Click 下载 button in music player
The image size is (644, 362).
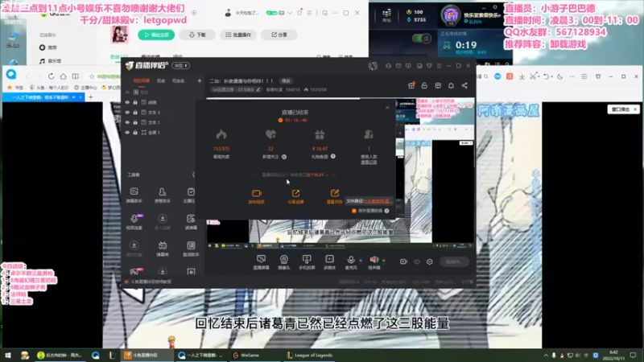(x=197, y=35)
